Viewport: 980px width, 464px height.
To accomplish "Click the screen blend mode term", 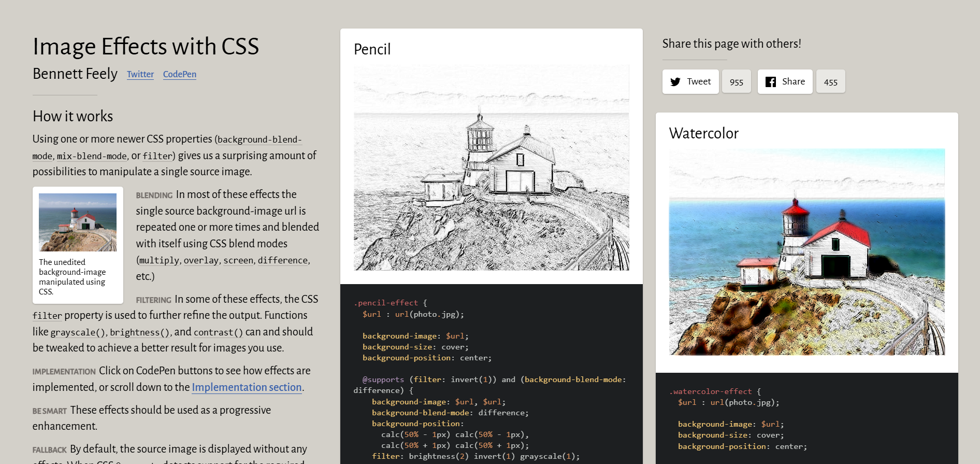I will coord(238,260).
